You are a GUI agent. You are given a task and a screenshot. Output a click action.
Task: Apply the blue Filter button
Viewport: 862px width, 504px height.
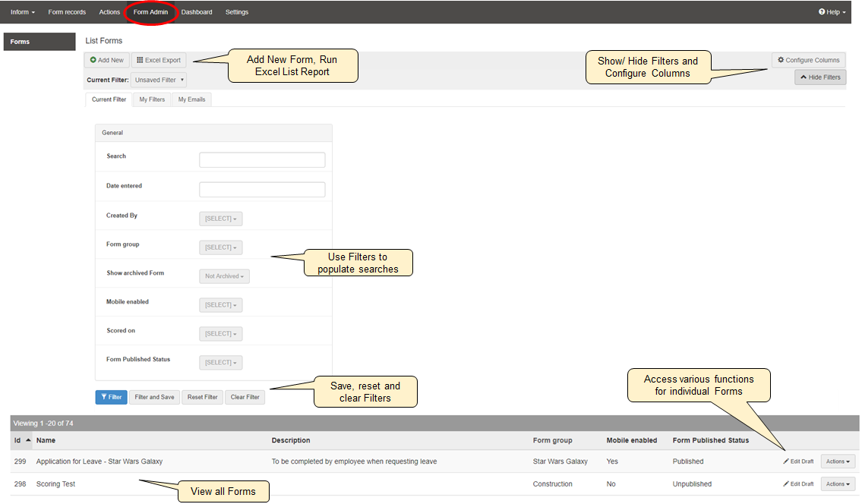pyautogui.click(x=111, y=397)
